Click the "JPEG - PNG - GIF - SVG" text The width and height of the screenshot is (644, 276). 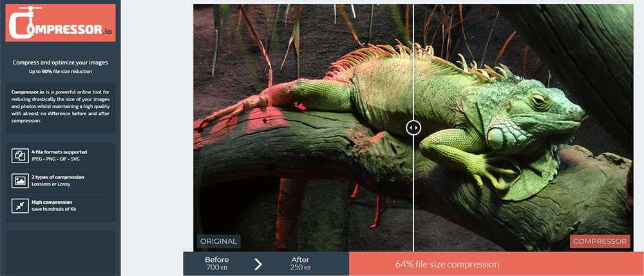coord(55,159)
